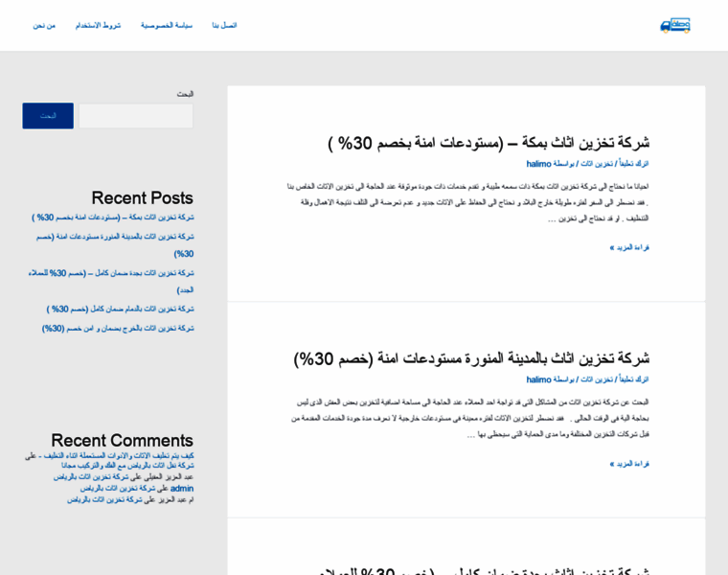Go to the شروط الاستخدام (Terms of use) page
The image size is (728, 575).
[x=99, y=25]
